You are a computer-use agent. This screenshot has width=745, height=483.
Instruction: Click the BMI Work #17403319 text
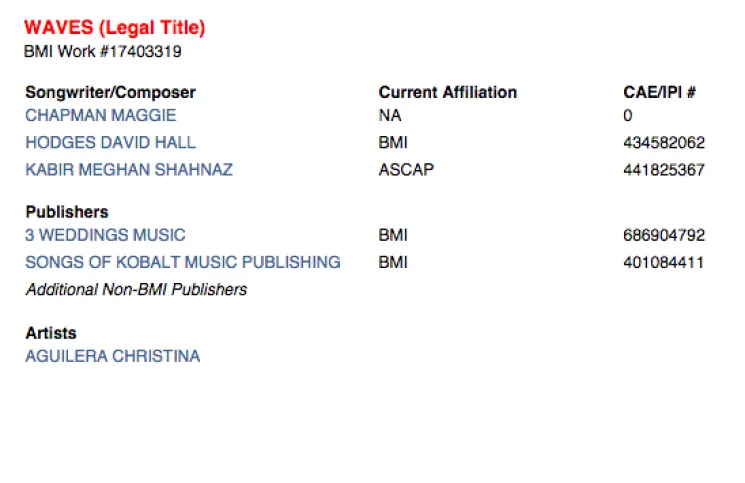103,51
